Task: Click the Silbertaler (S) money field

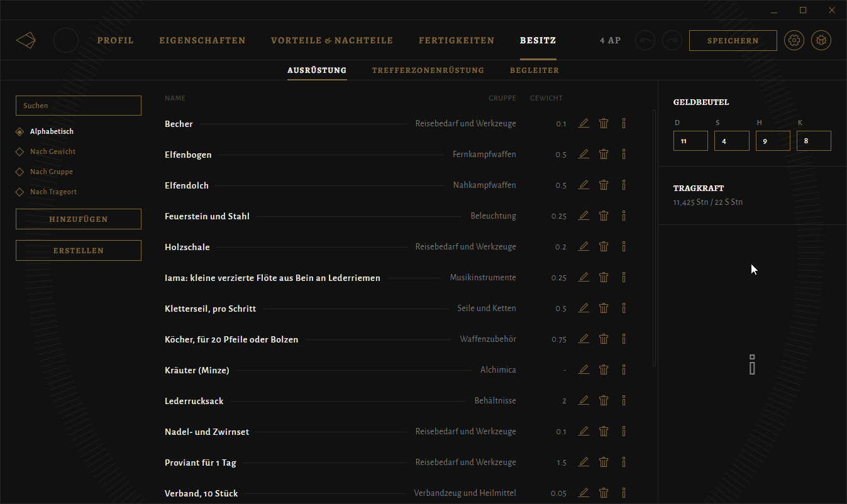Action: tap(732, 141)
